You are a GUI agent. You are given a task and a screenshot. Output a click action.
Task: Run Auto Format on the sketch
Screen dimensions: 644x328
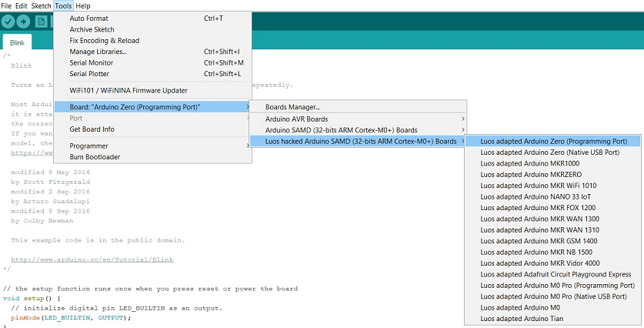[x=88, y=18]
